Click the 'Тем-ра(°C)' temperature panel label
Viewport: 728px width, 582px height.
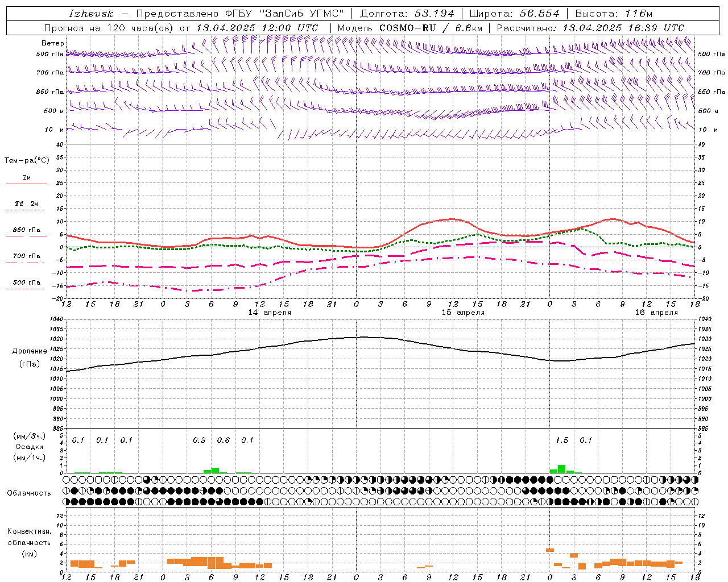tap(27, 161)
